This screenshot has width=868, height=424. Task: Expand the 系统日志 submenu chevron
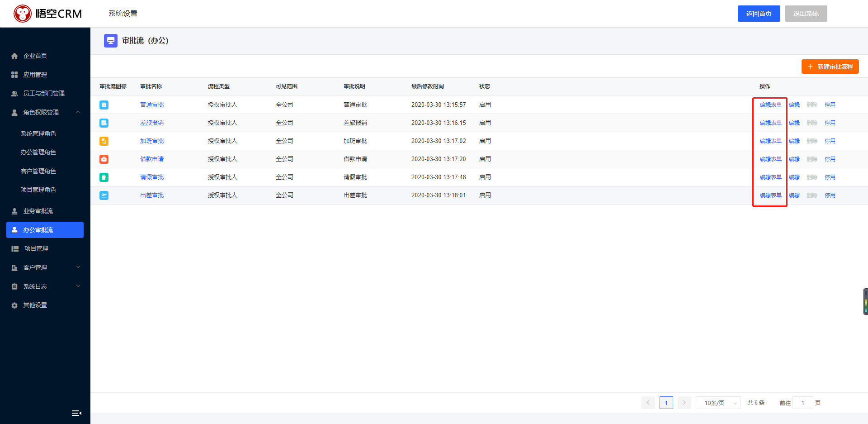click(78, 286)
